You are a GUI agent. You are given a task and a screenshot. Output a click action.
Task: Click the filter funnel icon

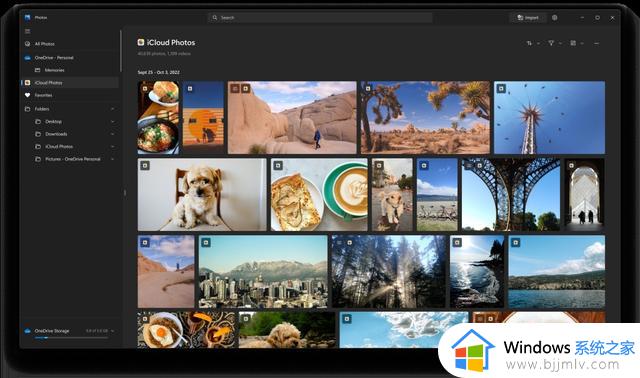pyautogui.click(x=551, y=43)
